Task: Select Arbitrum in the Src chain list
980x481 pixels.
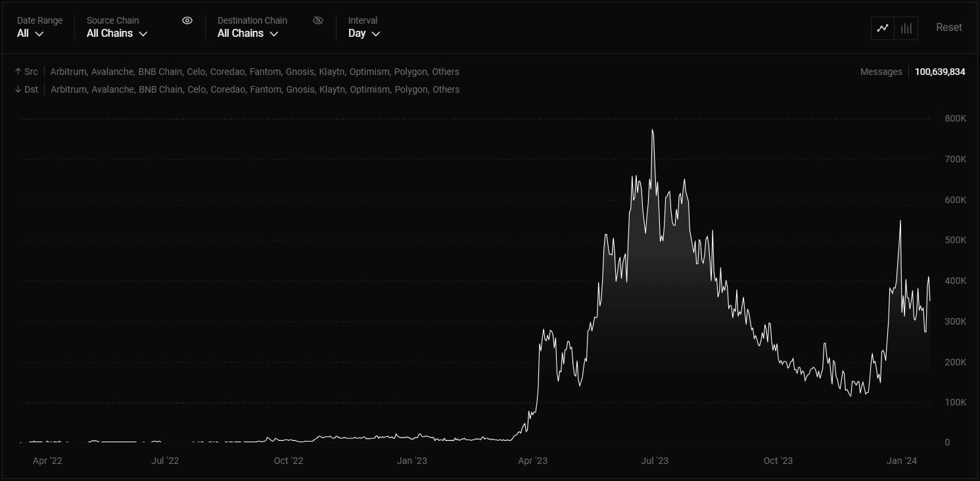Action: (68, 72)
